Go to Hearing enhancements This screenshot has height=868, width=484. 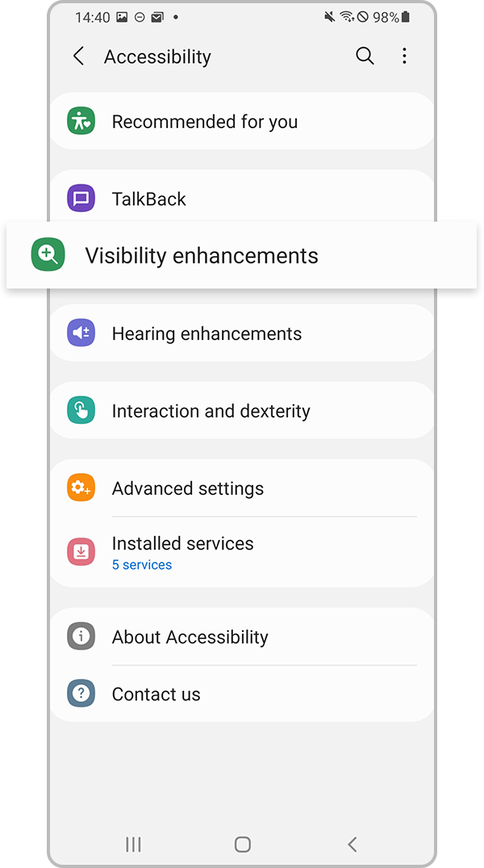coord(207,334)
